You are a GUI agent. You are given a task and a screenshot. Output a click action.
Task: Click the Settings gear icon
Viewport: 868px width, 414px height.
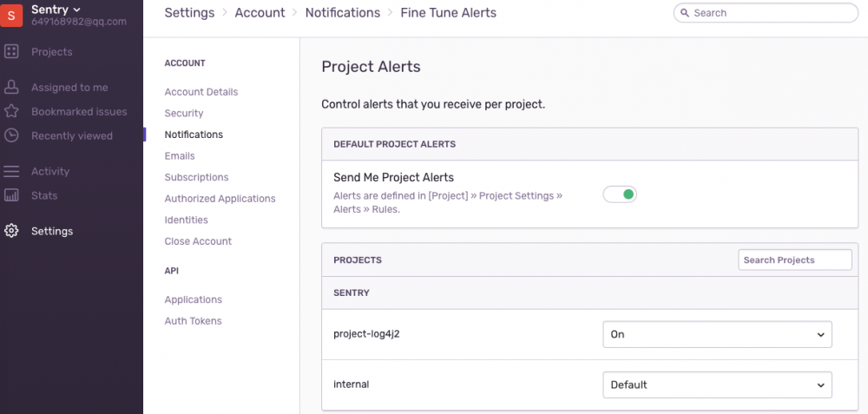(11, 231)
